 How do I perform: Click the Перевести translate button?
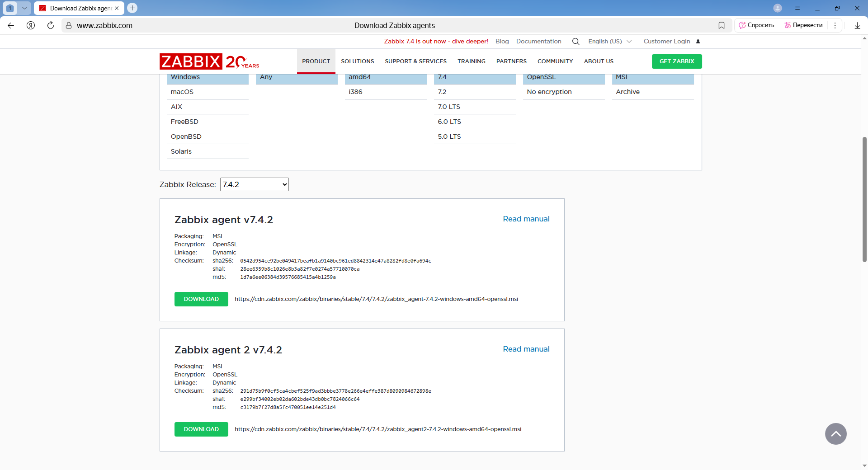pyautogui.click(x=803, y=25)
